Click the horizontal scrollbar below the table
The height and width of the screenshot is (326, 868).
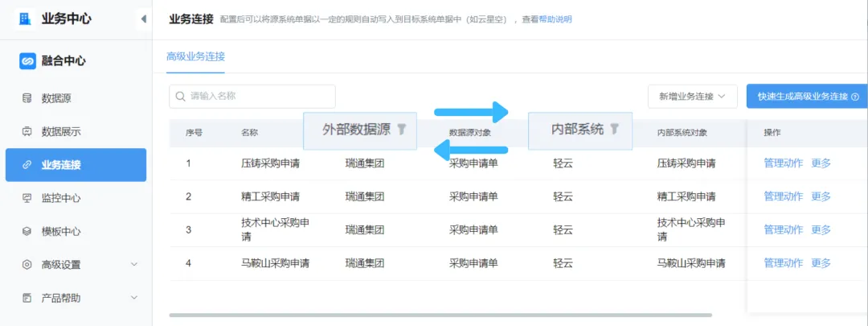click(440, 315)
